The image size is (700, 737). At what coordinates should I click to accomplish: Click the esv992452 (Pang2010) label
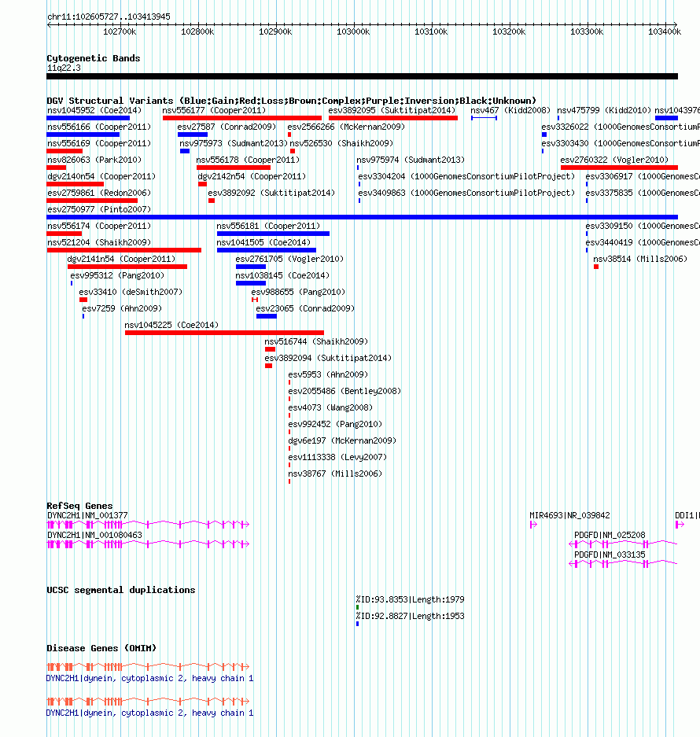pos(335,424)
